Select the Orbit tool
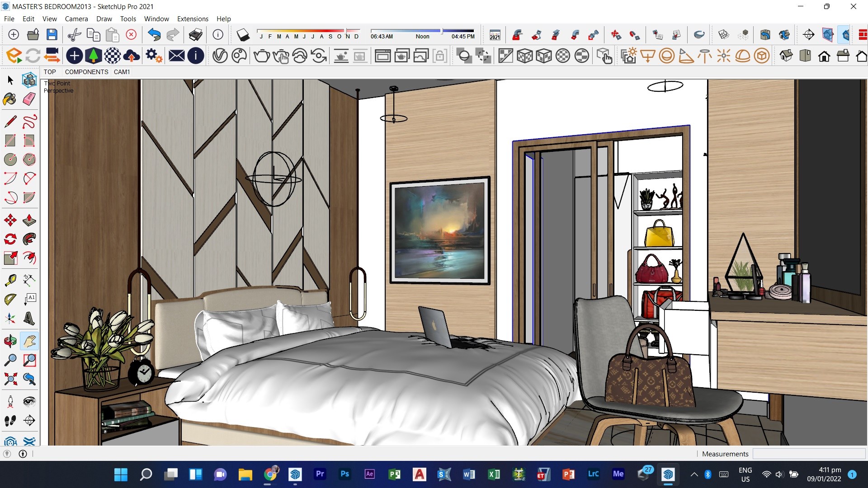The height and width of the screenshot is (488, 868). tap(10, 341)
